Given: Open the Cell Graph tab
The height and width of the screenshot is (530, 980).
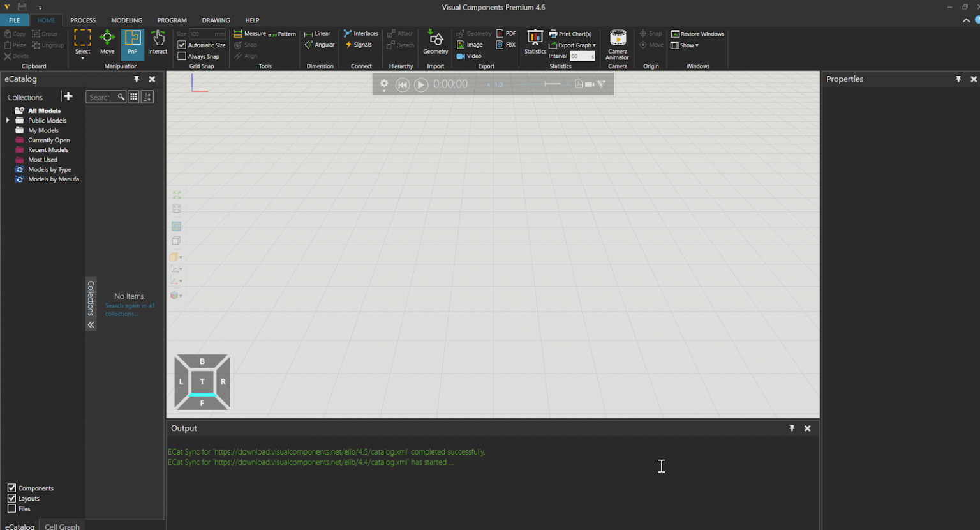Looking at the screenshot, I should click(x=61, y=526).
